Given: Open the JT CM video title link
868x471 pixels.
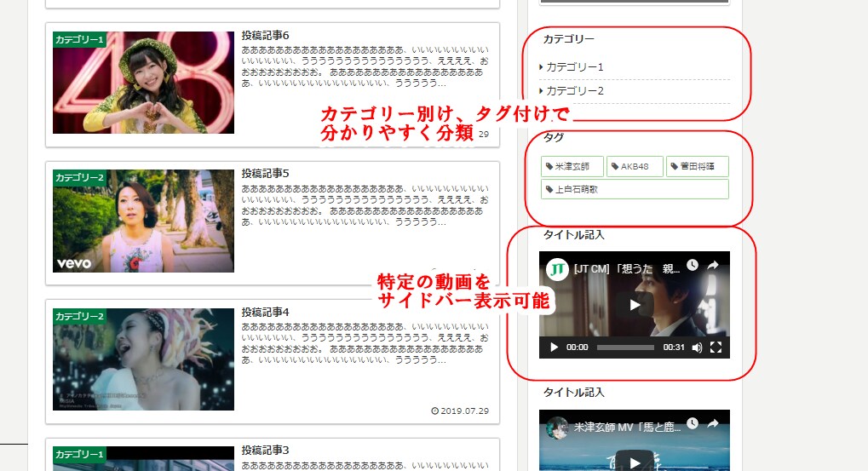Looking at the screenshot, I should coord(627,269).
